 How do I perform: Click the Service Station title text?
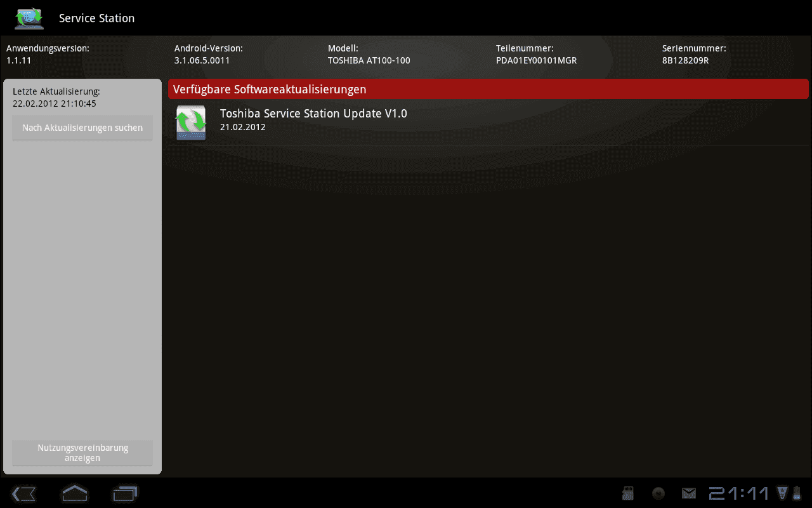96,18
